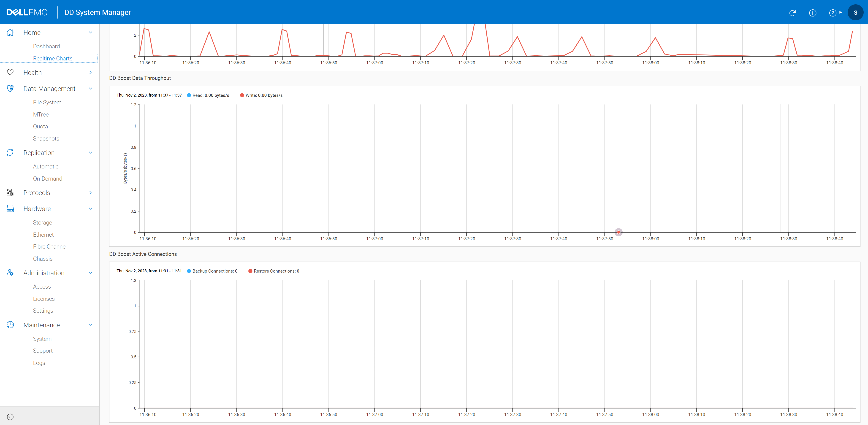This screenshot has width=868, height=425.
Task: Select the Replication sync icon
Action: [x=10, y=153]
